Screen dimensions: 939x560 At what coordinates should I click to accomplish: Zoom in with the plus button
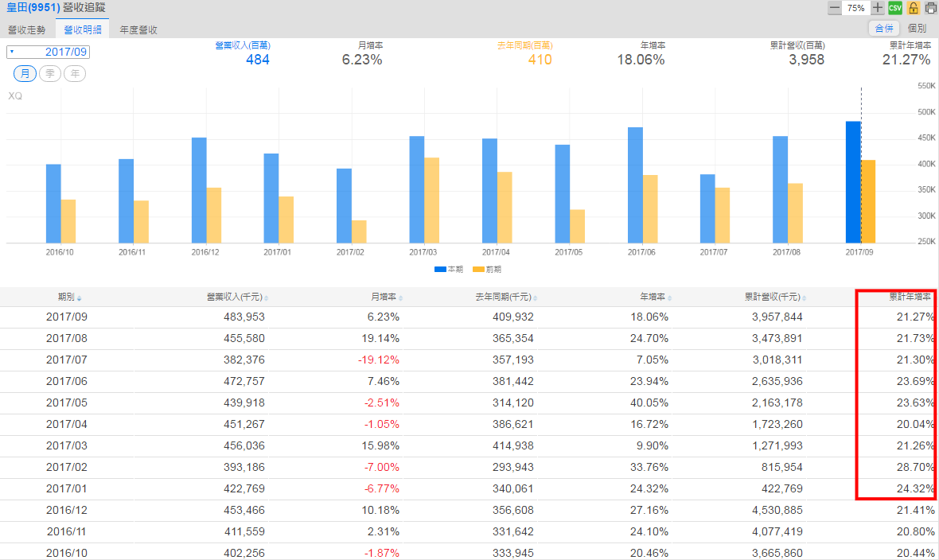coord(877,8)
